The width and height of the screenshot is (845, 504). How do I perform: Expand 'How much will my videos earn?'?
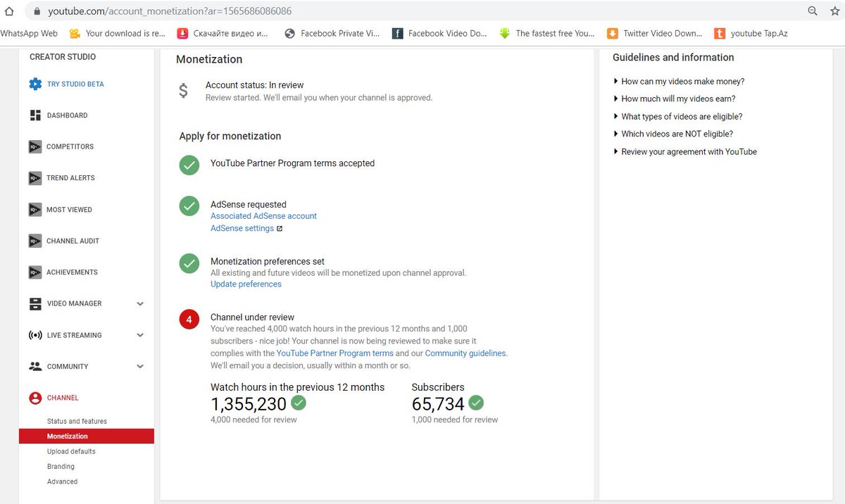tap(675, 99)
